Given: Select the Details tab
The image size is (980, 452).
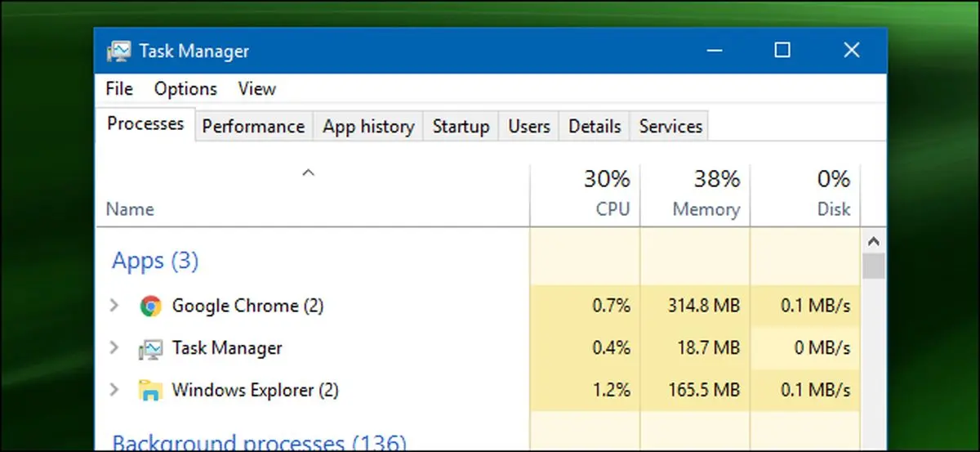Looking at the screenshot, I should click(x=595, y=127).
